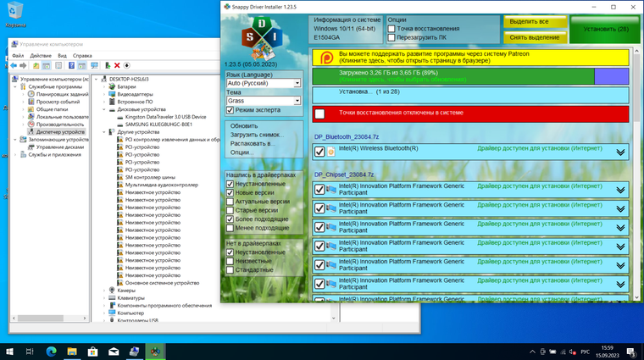Enable the reboot PC (Перезагрузить ПК) checkbox

[391, 38]
